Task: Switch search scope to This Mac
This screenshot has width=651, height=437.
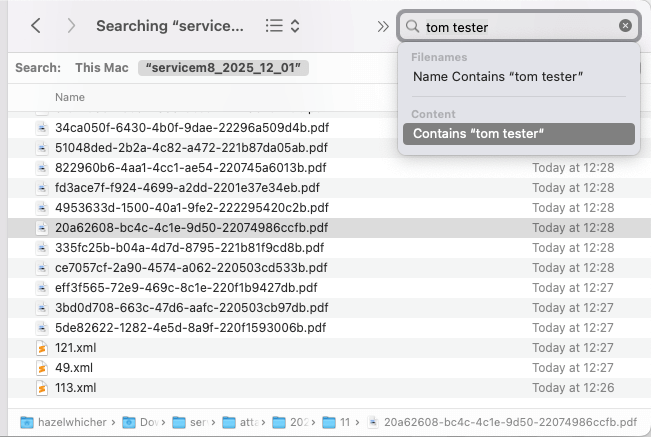Action: (100, 68)
